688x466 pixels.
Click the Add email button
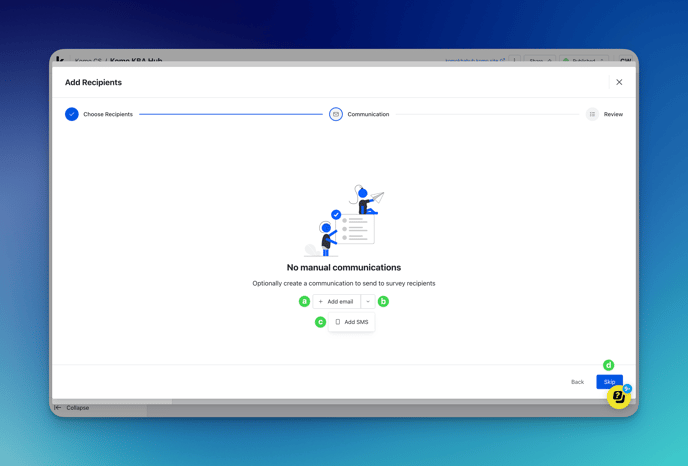coord(336,301)
